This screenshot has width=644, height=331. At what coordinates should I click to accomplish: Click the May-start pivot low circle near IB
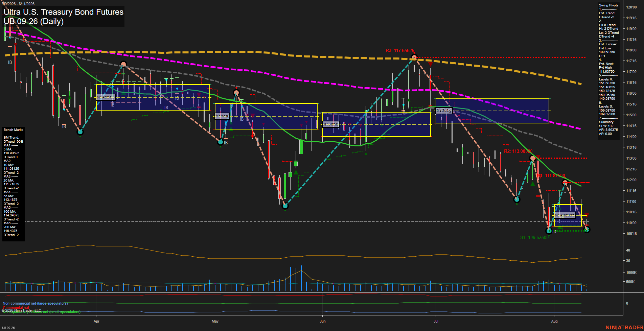tap(221, 142)
